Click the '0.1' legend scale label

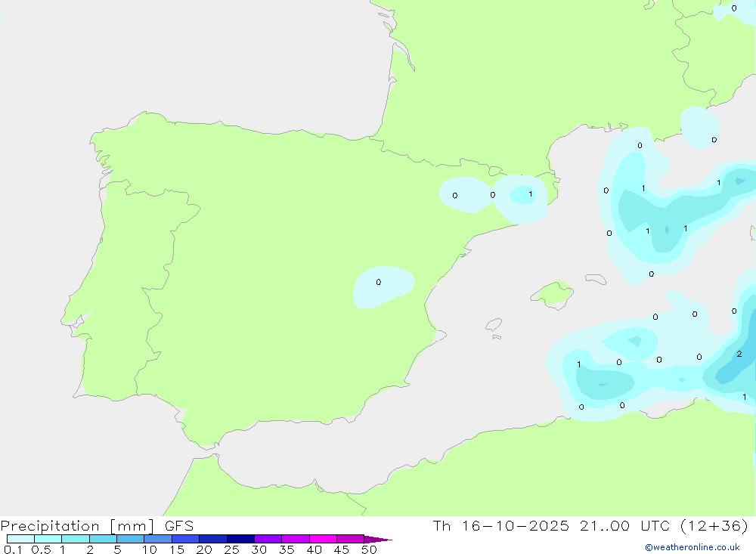13,549
